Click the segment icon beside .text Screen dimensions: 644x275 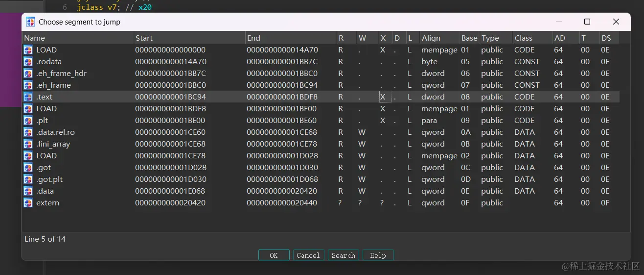(28, 97)
